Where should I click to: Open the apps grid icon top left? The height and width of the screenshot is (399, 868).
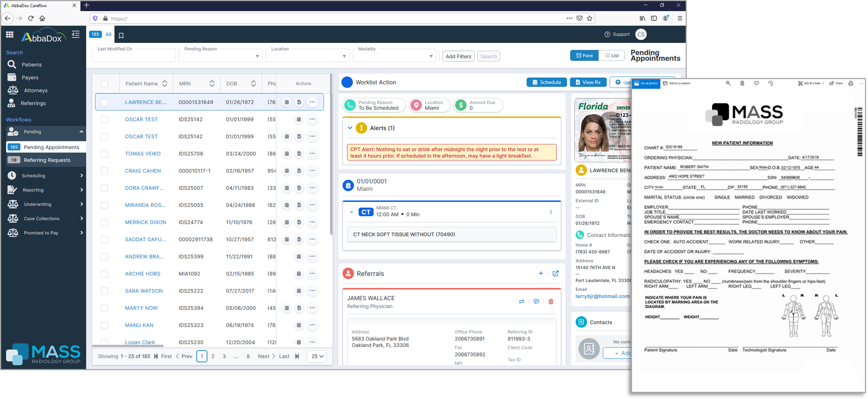(x=9, y=34)
